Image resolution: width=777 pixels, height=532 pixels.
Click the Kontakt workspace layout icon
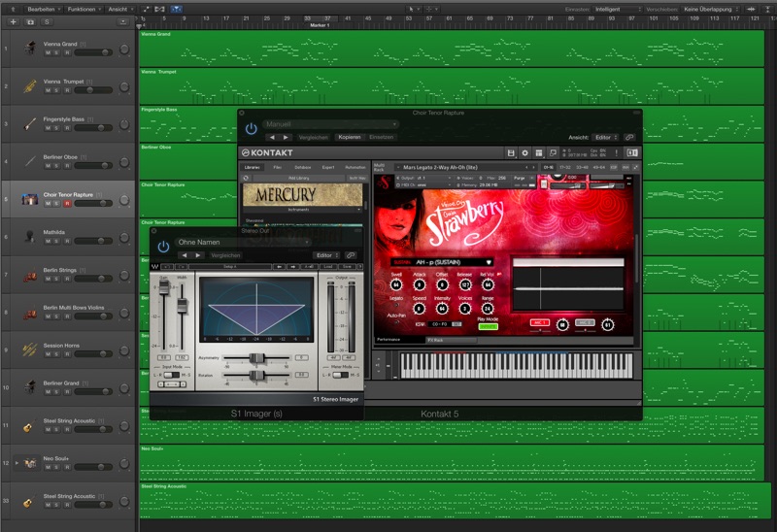pyautogui.click(x=539, y=153)
